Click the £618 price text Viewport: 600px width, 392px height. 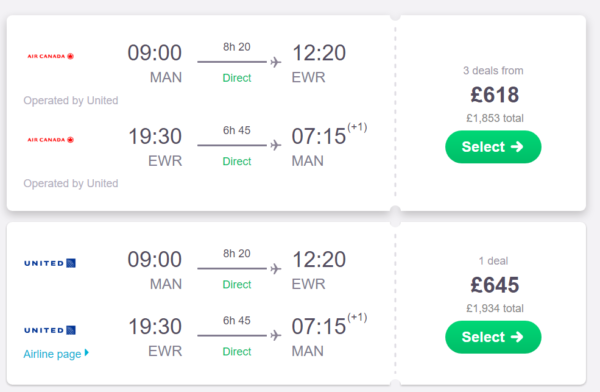[x=494, y=95]
